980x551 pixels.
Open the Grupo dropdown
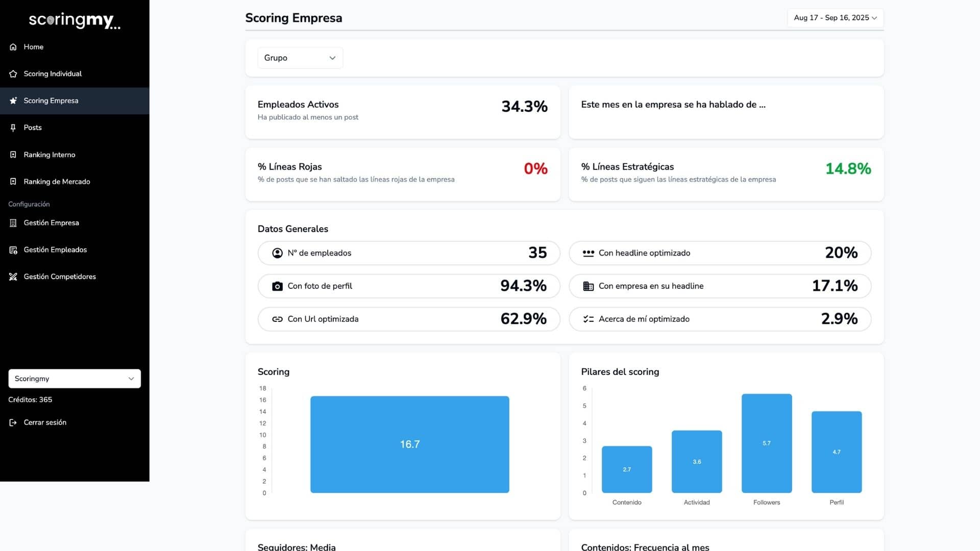point(300,58)
